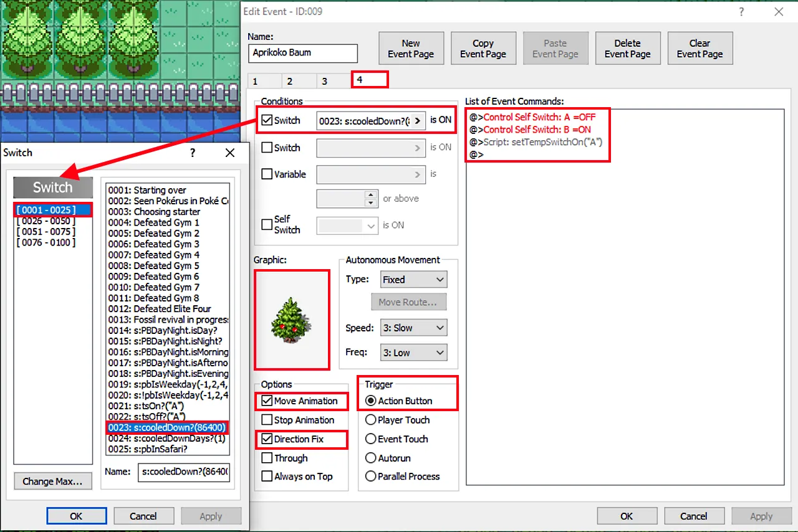Open the Freq dropdown

click(414, 353)
